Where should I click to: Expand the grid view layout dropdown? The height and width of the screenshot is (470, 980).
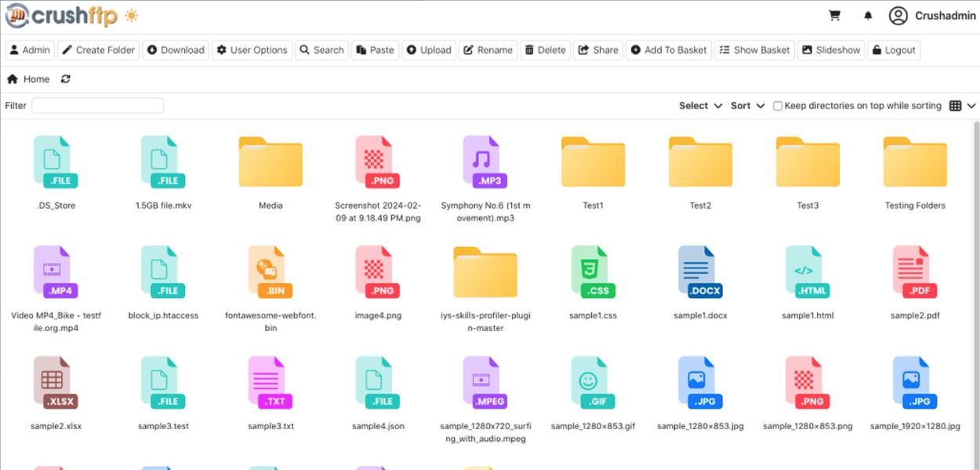pyautogui.click(x=962, y=106)
